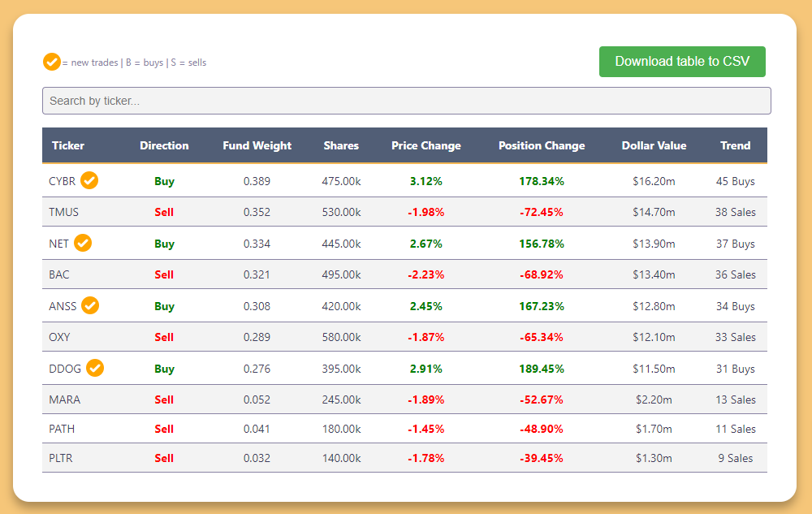Click the Buy label in the CYBR row
The height and width of the screenshot is (514, 812).
tap(164, 182)
